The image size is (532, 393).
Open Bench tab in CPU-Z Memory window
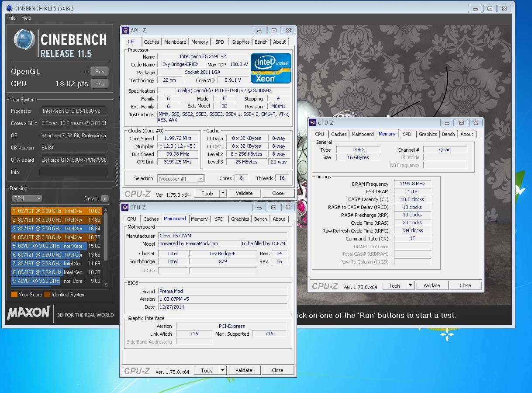pos(449,134)
